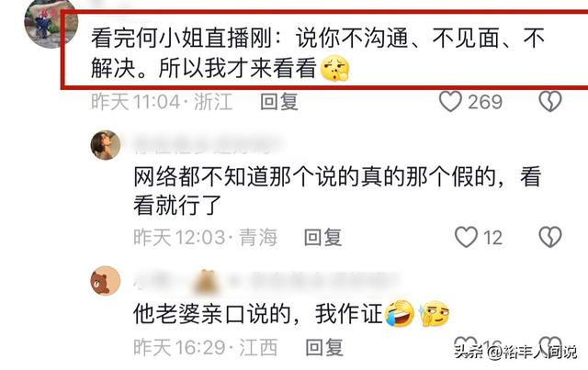Viewport: 588px width, 370px height.
Task: Tap broken-heart dislike on the 浙江 comment
Action: point(550,102)
